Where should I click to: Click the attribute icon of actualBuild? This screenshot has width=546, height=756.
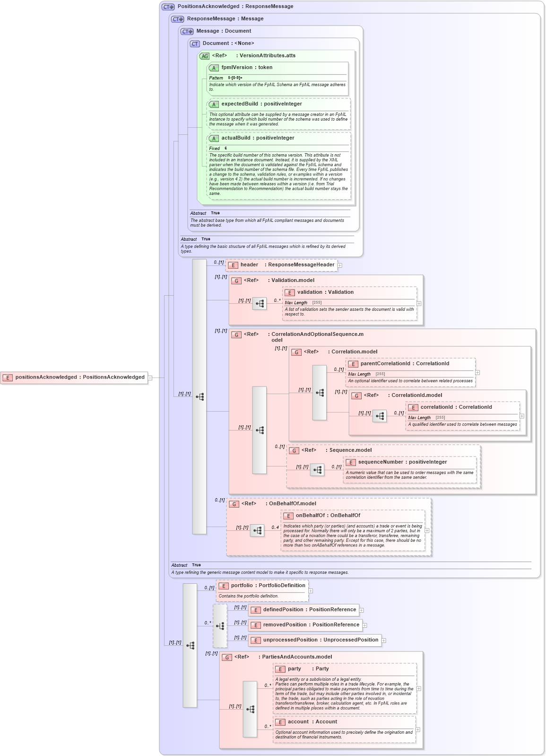coord(214,139)
